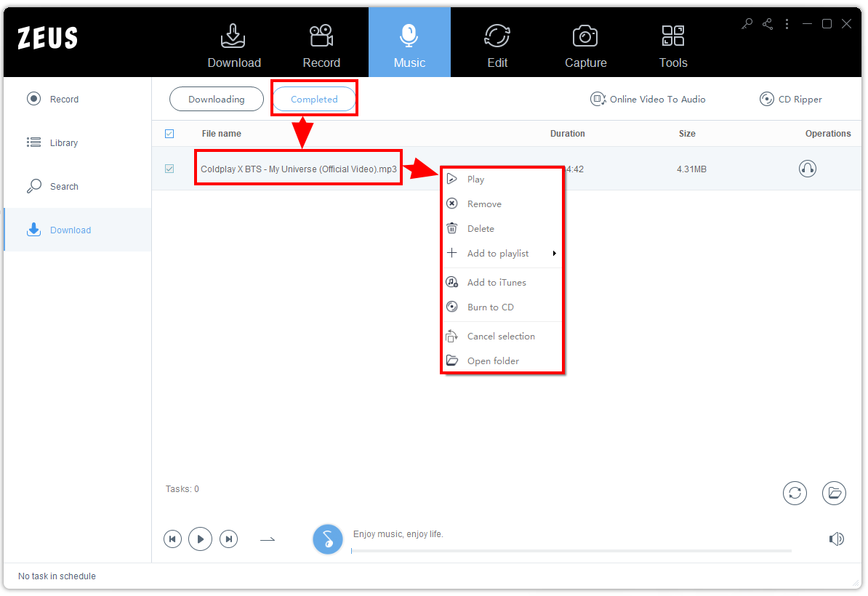This screenshot has width=868, height=596.
Task: Open Library in the left sidebar
Action: [78, 142]
